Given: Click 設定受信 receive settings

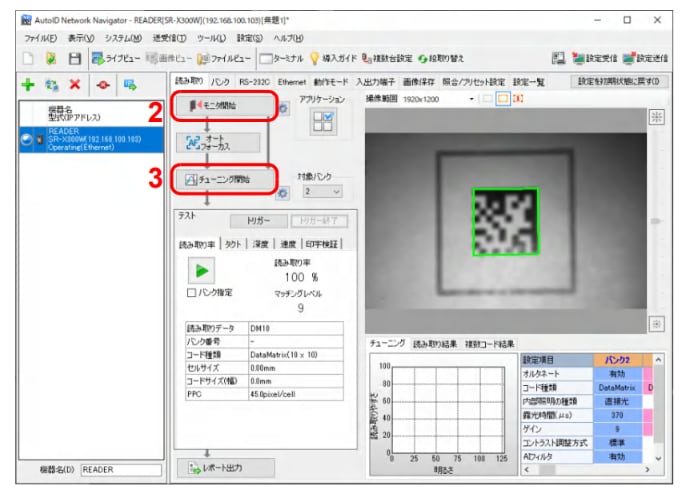Looking at the screenshot, I should 595,58.
